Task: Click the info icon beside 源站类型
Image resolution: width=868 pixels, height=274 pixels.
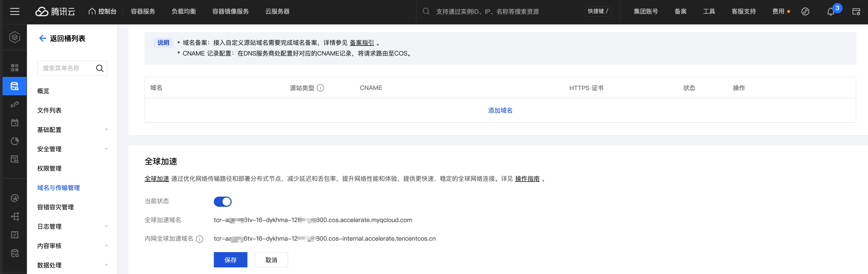Action: coord(320,88)
